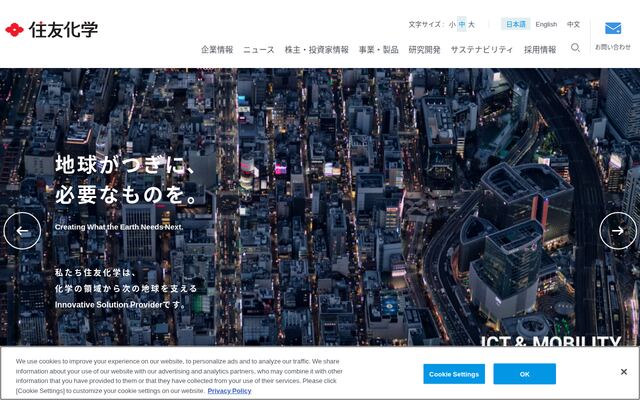Open the Privacy Policy link
Screen dimensions: 640x400
(x=229, y=391)
